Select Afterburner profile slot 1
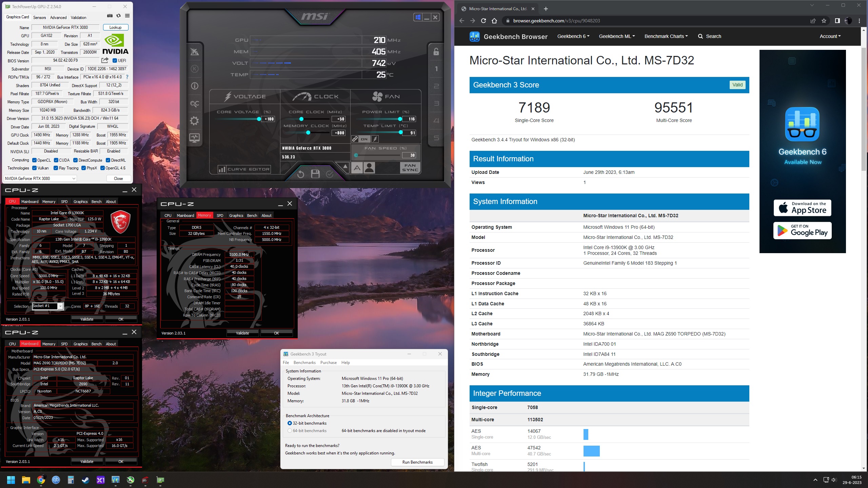Image resolution: width=868 pixels, height=488 pixels. pyautogui.click(x=436, y=69)
